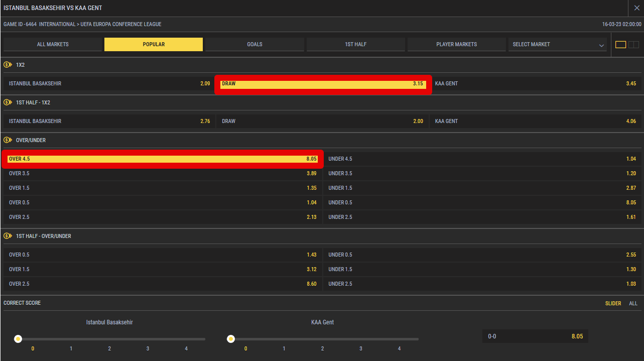Pick UNDER 2.5 at 1.61 in full-match Over/Under
Image resolution: width=644 pixels, height=361 pixels.
(x=482, y=217)
